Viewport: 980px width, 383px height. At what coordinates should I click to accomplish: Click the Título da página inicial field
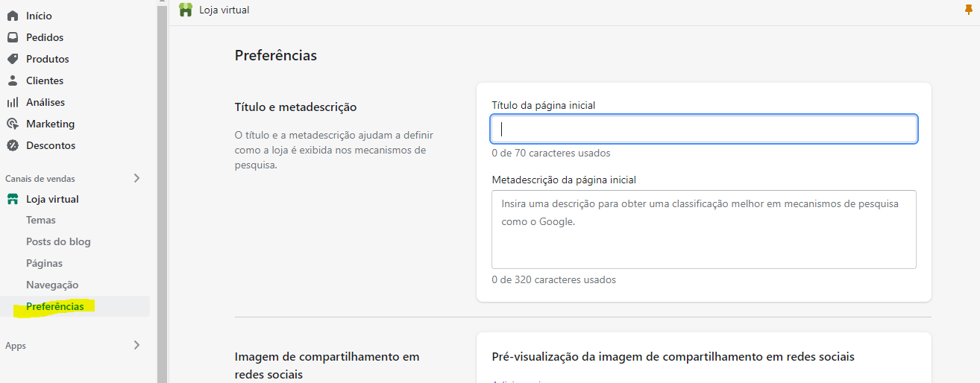tap(703, 129)
